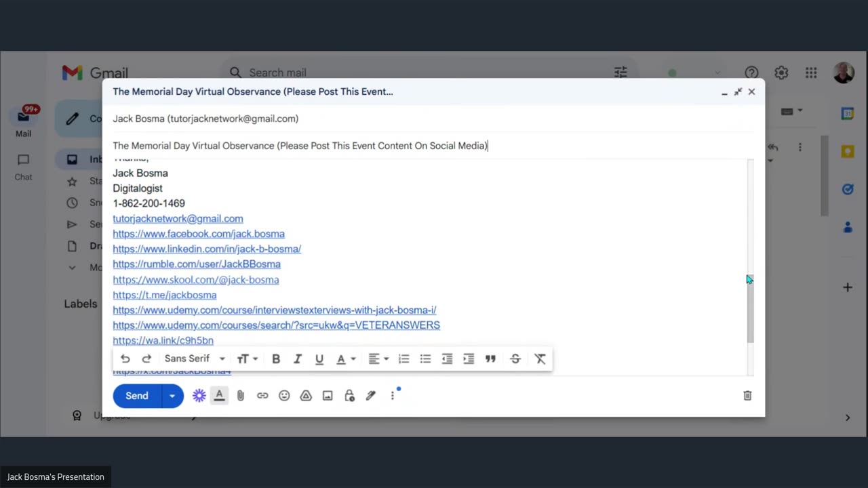The height and width of the screenshot is (488, 868).
Task: Open the active status dropdown
Action: point(694,73)
